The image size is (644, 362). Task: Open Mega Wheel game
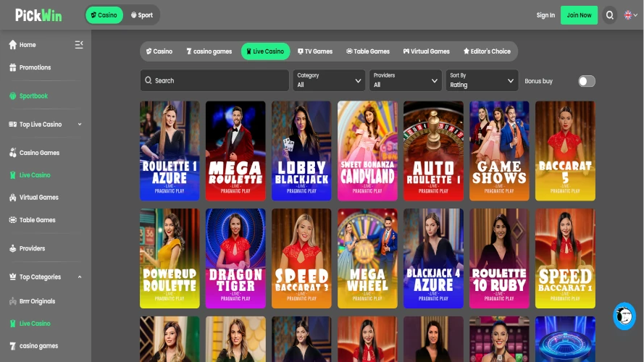(x=367, y=258)
